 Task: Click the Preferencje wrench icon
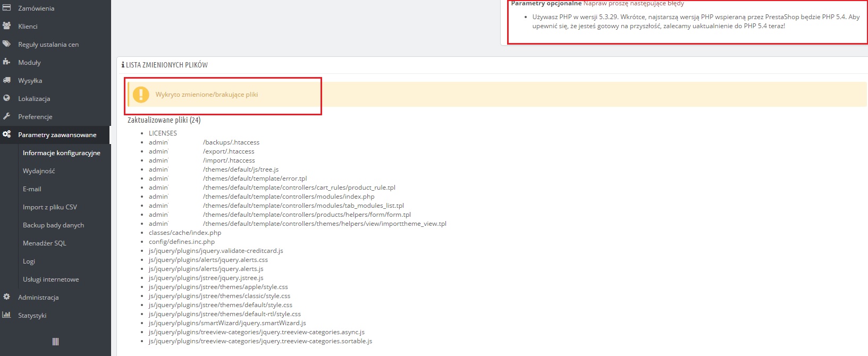coord(6,116)
